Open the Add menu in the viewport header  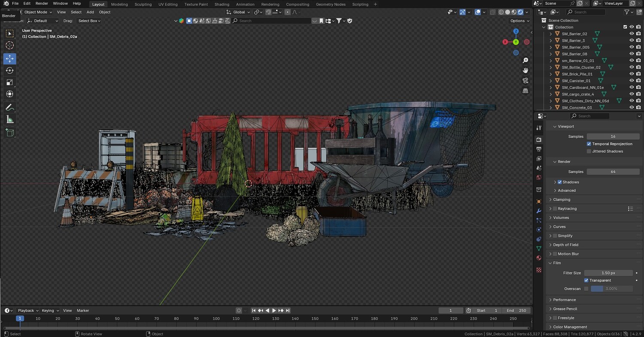[x=90, y=12]
